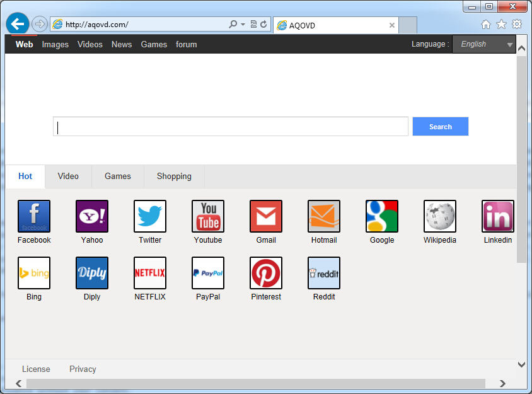The image size is (532, 394).
Task: Open the forum navigation item
Action: 187,45
